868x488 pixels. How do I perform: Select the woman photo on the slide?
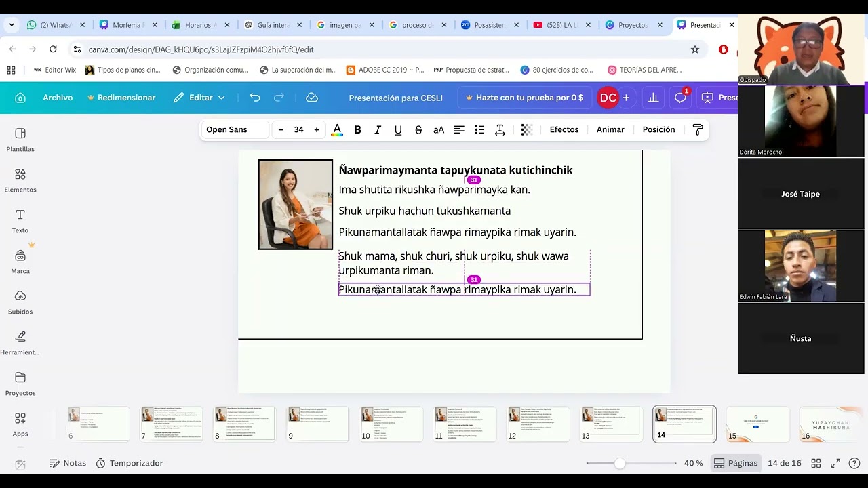coord(296,205)
